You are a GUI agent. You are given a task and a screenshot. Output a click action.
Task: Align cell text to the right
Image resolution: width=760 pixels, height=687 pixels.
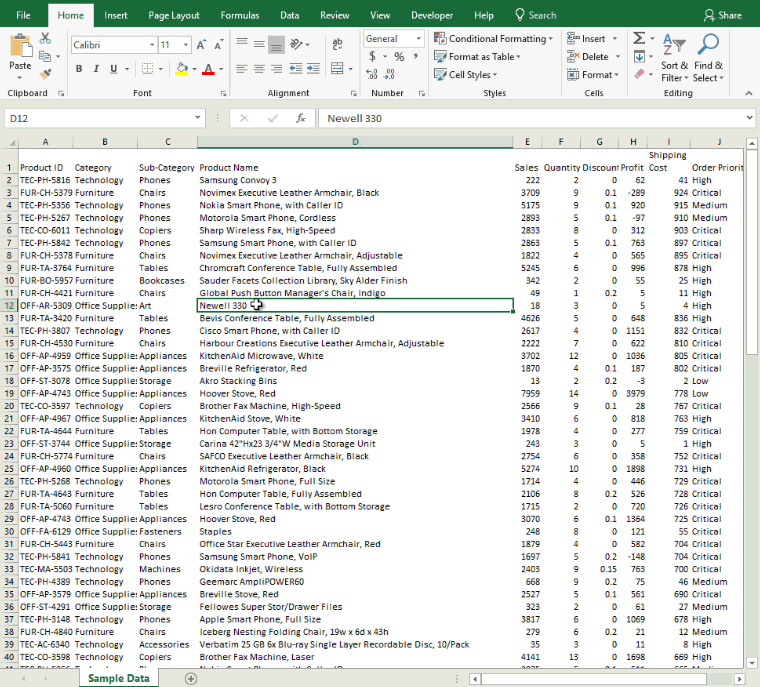click(276, 69)
